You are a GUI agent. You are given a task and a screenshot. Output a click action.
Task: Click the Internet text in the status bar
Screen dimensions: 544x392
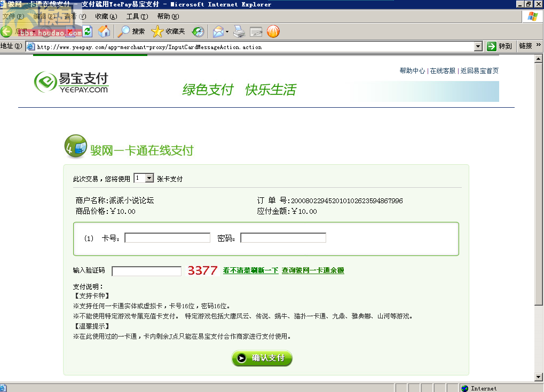[484, 389]
